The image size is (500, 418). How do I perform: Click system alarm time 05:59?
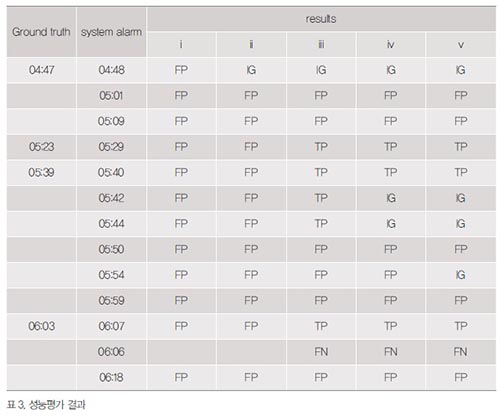click(x=111, y=300)
